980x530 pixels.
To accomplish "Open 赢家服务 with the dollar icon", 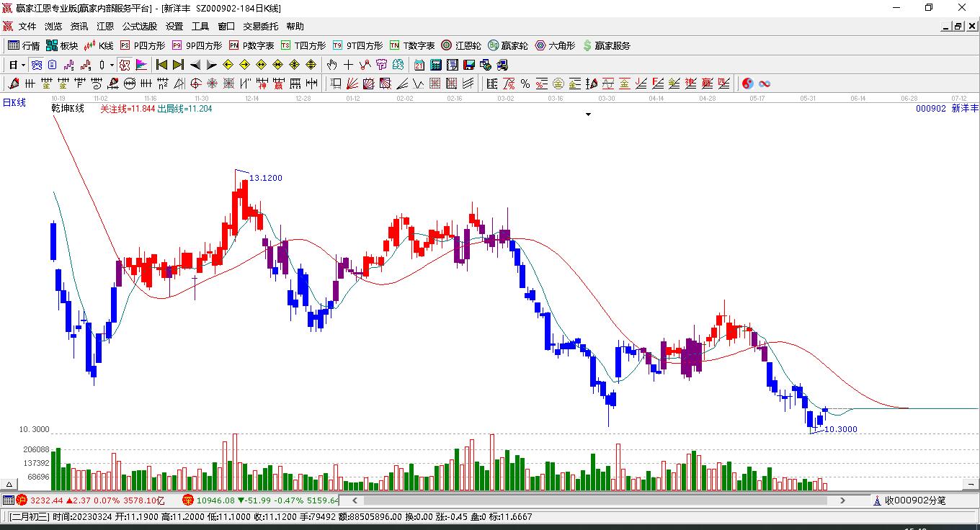I will point(606,45).
